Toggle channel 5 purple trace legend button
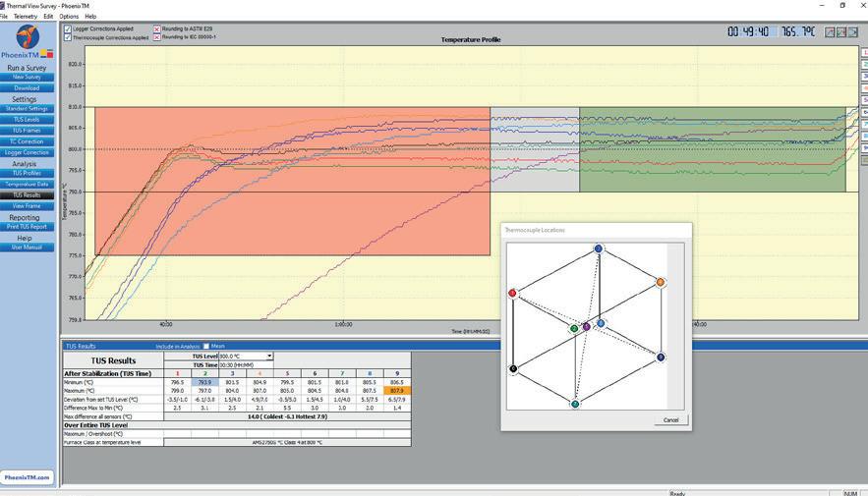 tap(865, 100)
